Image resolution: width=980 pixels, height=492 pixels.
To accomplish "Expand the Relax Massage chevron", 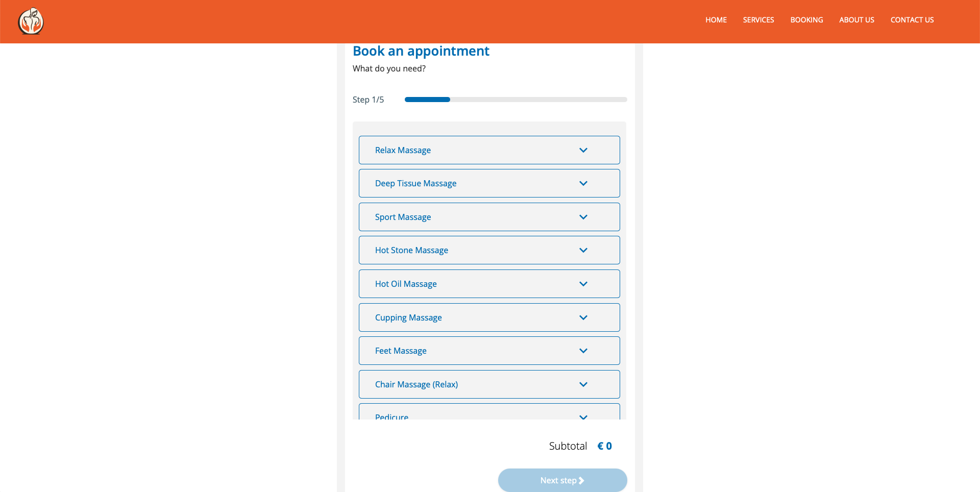I will 583,150.
